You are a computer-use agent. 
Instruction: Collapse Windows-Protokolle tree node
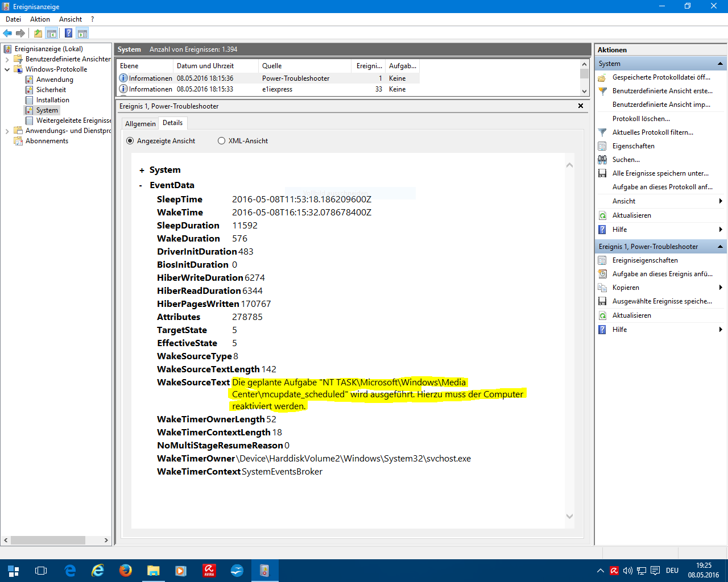pyautogui.click(x=7, y=69)
